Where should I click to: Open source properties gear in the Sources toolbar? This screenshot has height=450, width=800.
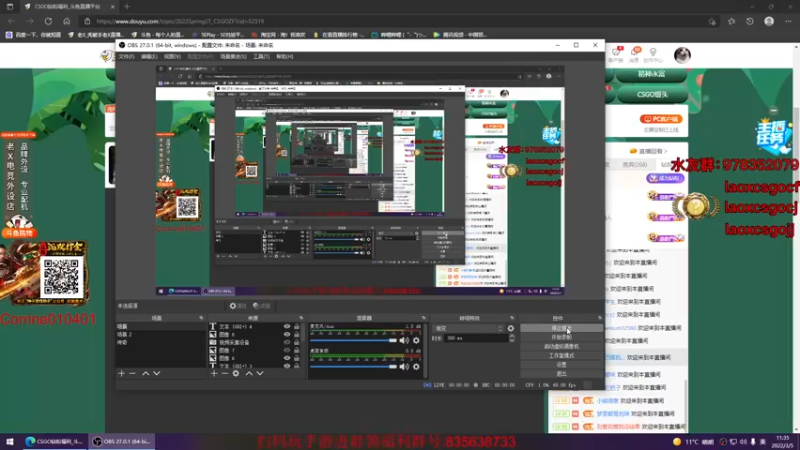click(236, 373)
